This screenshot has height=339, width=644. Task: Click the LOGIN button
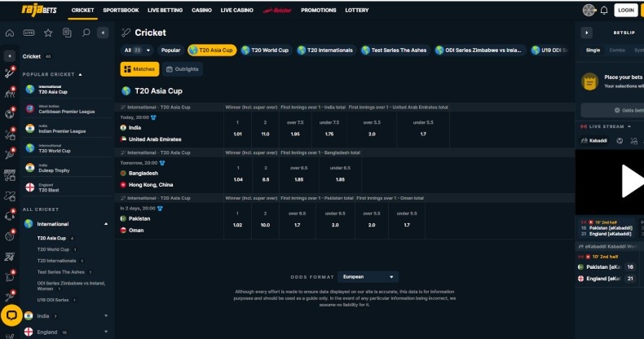[x=625, y=11]
